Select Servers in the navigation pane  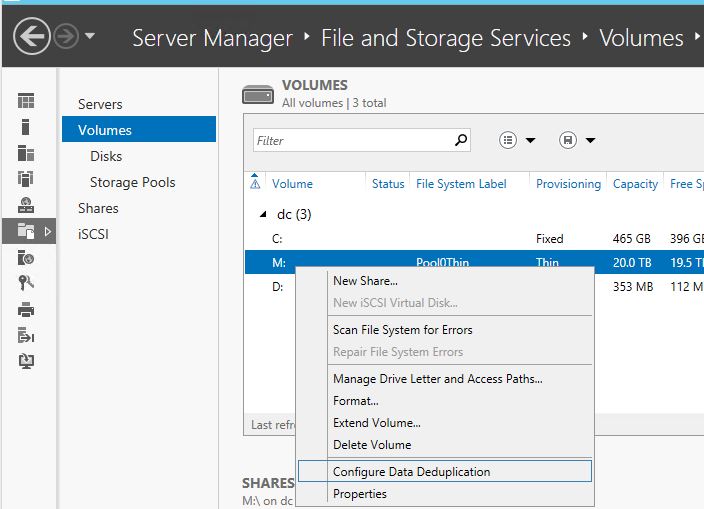(x=100, y=104)
